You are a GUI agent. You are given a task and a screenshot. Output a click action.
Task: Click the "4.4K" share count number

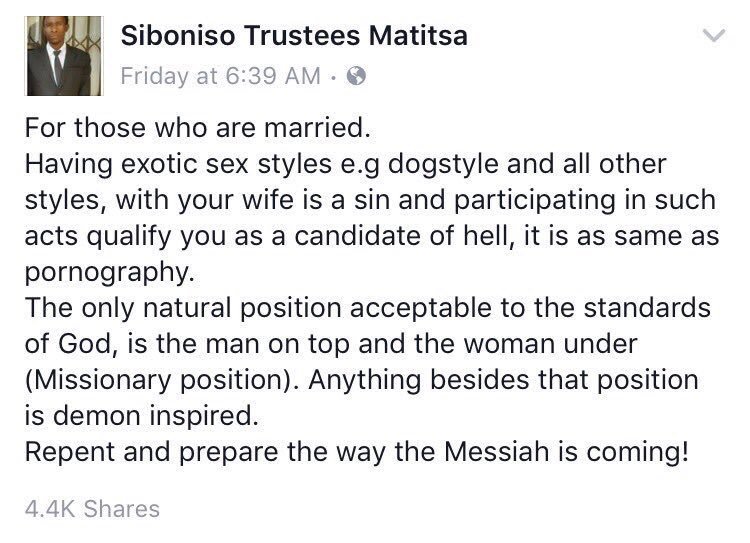click(x=50, y=509)
